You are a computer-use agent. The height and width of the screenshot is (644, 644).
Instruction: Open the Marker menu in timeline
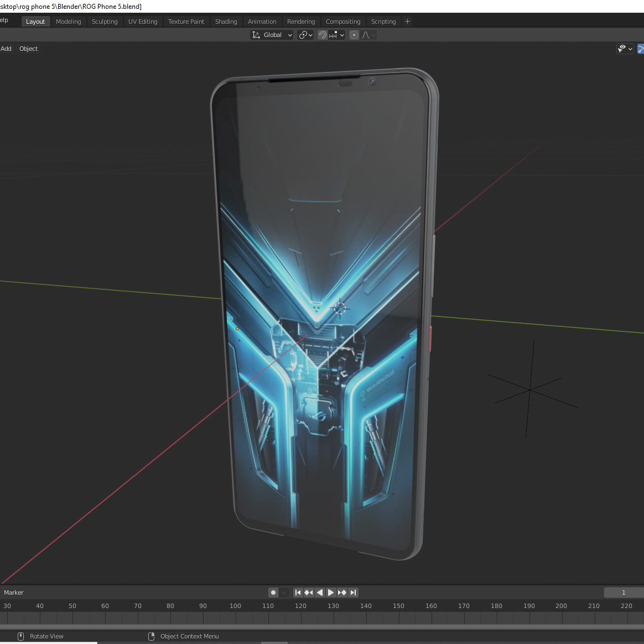[14, 593]
